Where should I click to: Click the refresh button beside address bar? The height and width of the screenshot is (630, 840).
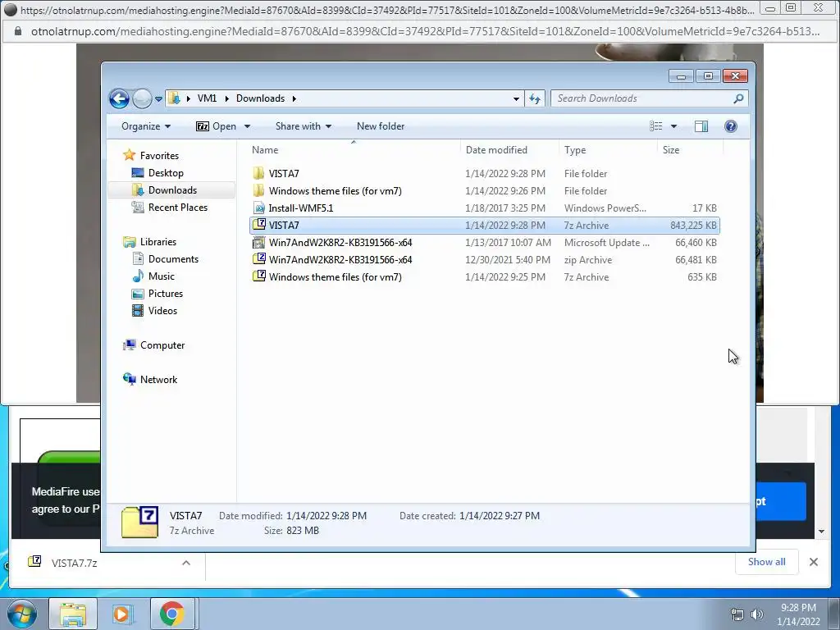pyautogui.click(x=535, y=98)
